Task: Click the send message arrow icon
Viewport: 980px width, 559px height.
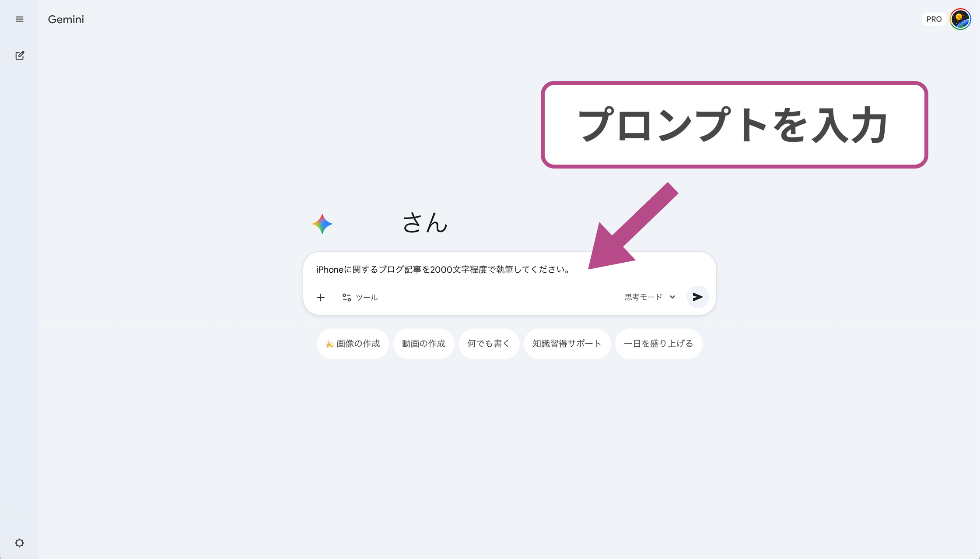Action: [698, 297]
